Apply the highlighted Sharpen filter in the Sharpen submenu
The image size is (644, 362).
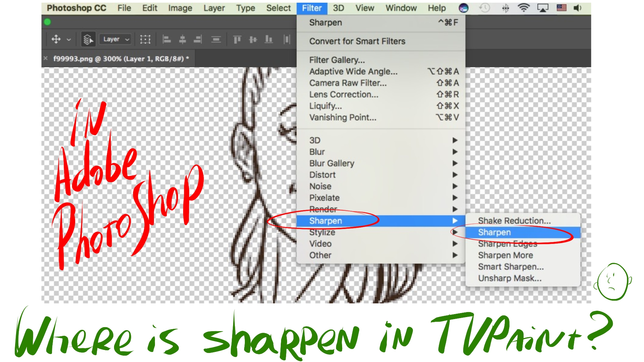tap(523, 232)
